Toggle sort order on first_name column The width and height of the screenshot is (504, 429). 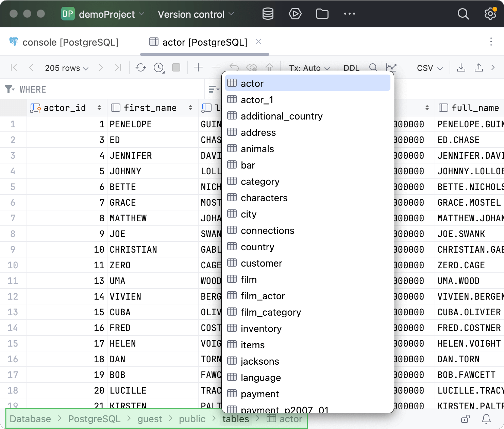point(190,108)
